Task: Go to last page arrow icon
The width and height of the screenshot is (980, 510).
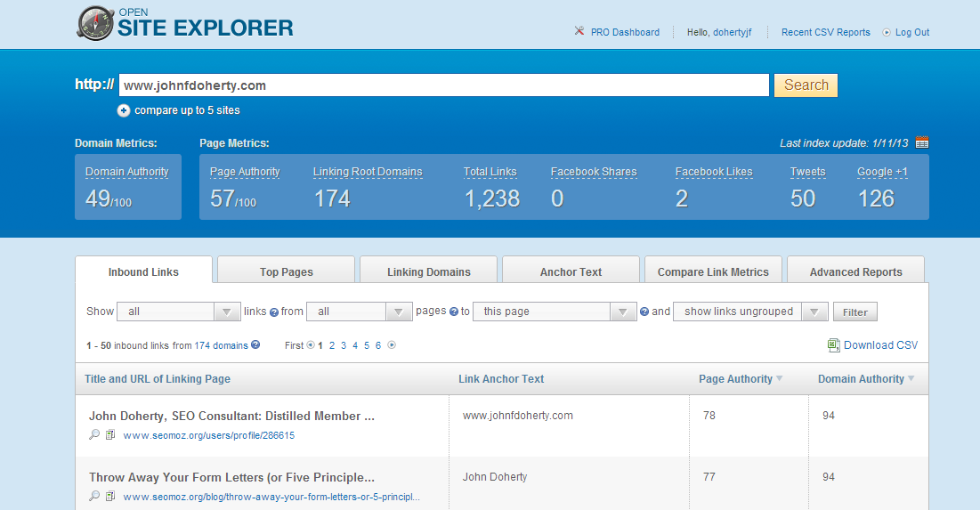Action: [392, 345]
